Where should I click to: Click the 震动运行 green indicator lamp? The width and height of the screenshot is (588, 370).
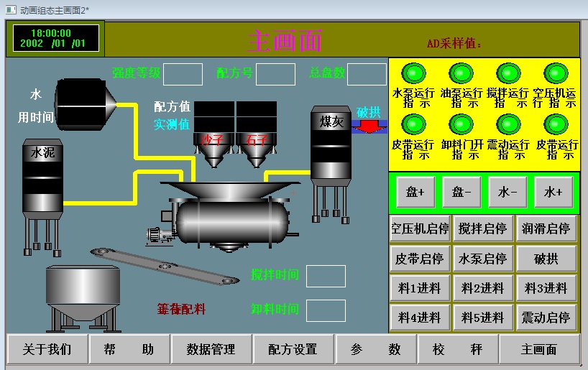[x=508, y=124]
